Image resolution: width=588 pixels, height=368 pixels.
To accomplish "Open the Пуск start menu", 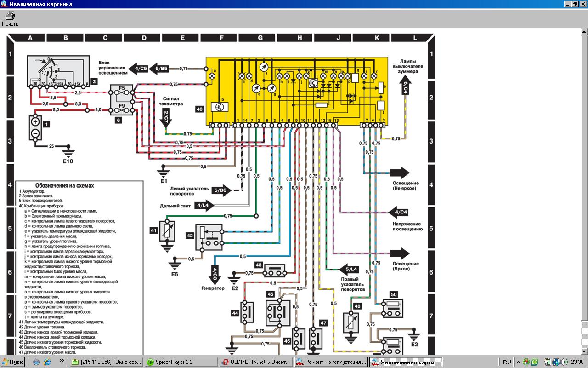I will click(12, 362).
